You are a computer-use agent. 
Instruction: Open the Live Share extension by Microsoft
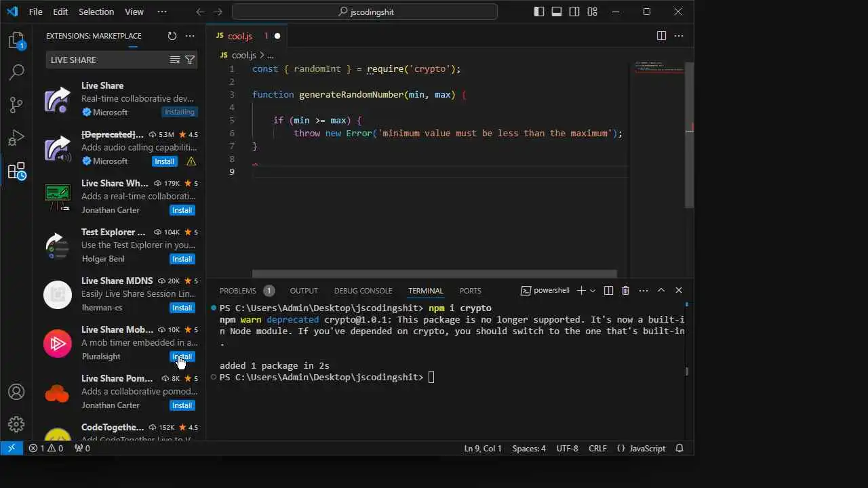[x=119, y=98]
